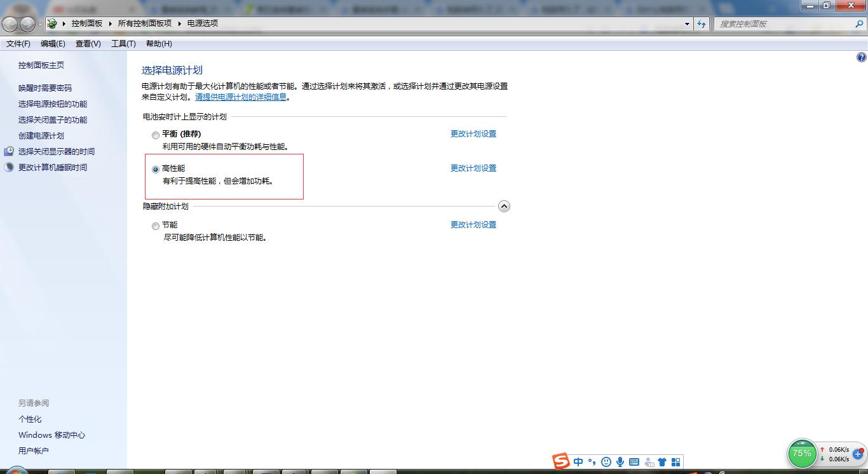Click 电源选项 breadcrumb segment

(x=203, y=24)
